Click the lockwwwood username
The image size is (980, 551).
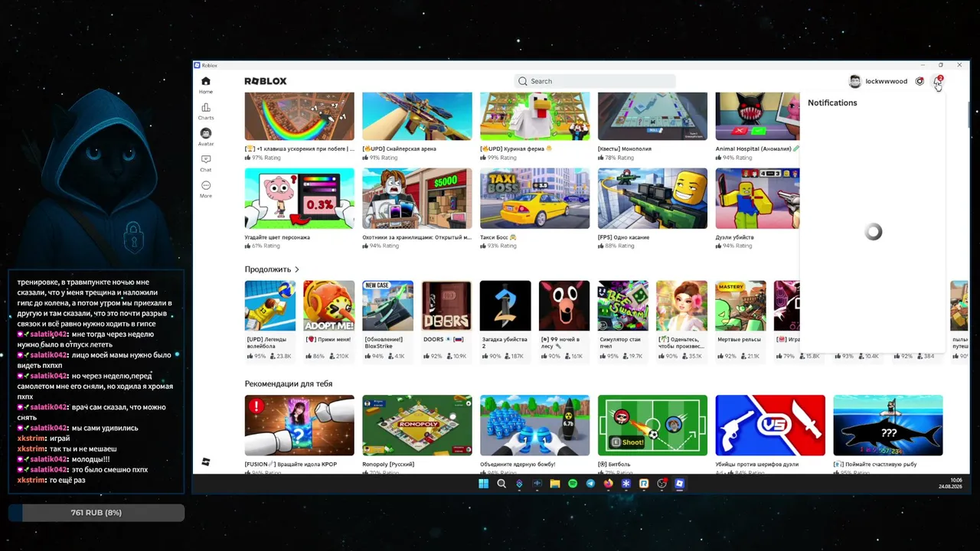coord(886,81)
